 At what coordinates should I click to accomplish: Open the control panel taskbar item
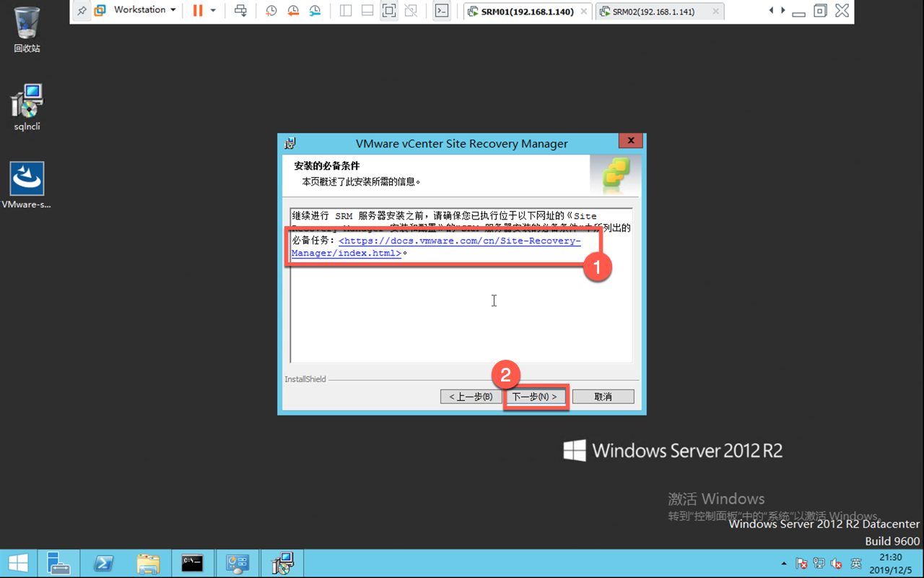pyautogui.click(x=237, y=563)
